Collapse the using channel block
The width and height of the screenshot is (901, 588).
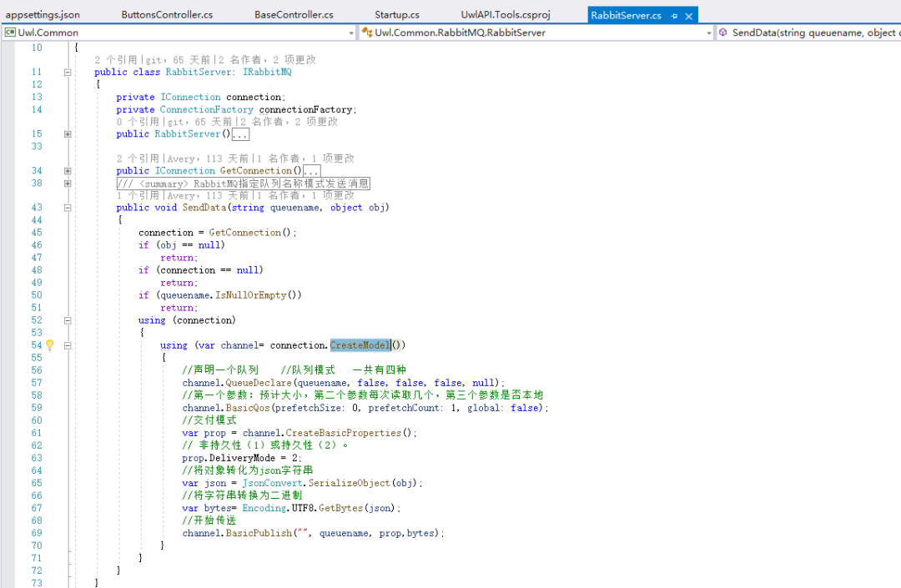68,345
